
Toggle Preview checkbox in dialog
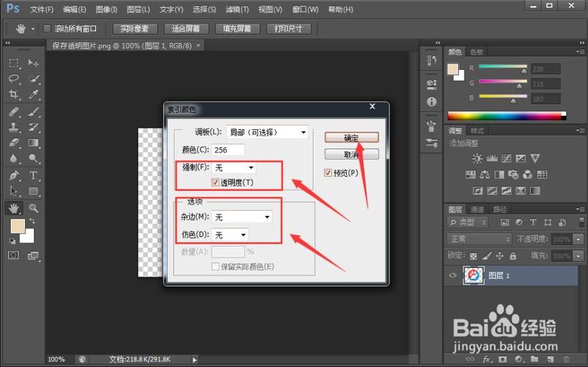point(328,172)
